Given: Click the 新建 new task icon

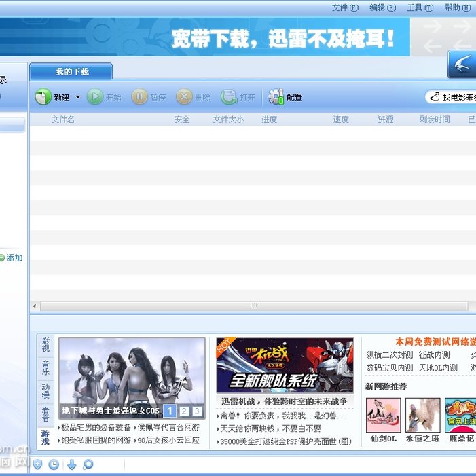Looking at the screenshot, I should 43,97.
